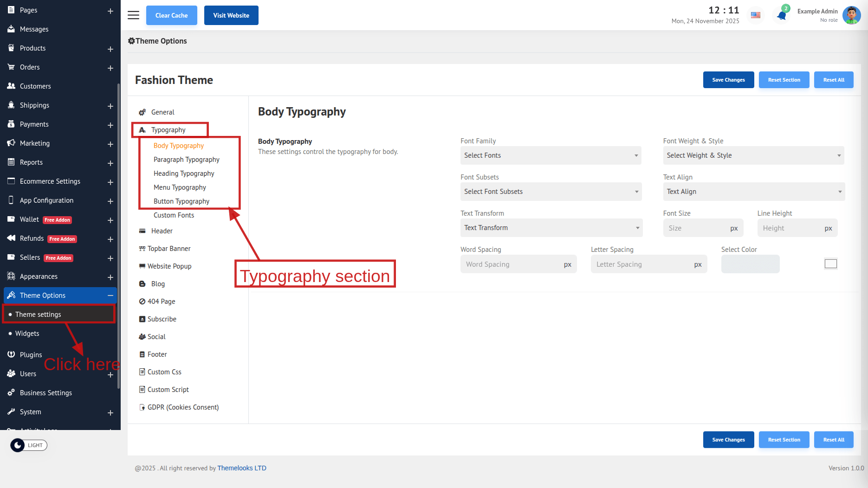Click the Font Size input field
This screenshot has height=488, width=868.
pos(696,228)
